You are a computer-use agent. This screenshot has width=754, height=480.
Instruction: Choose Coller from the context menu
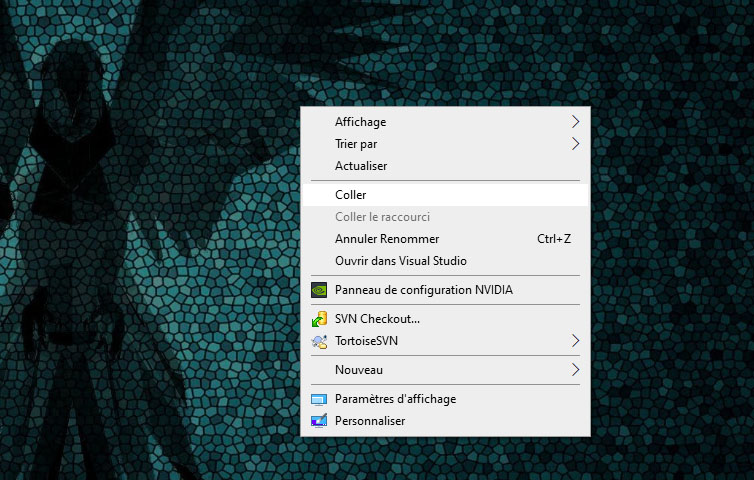[x=351, y=195]
